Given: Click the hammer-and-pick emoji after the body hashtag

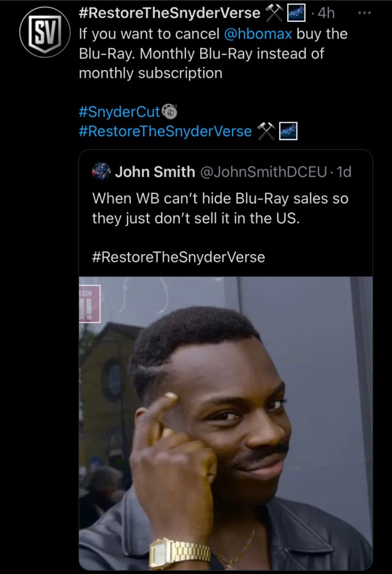Looking at the screenshot, I should point(266,131).
